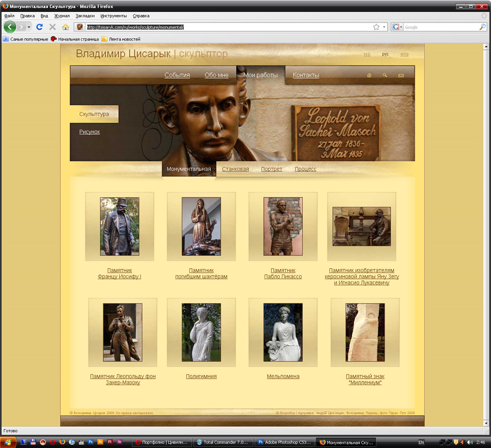The width and height of the screenshot is (491, 448).
Task: Open the Правка menu
Action: click(27, 16)
